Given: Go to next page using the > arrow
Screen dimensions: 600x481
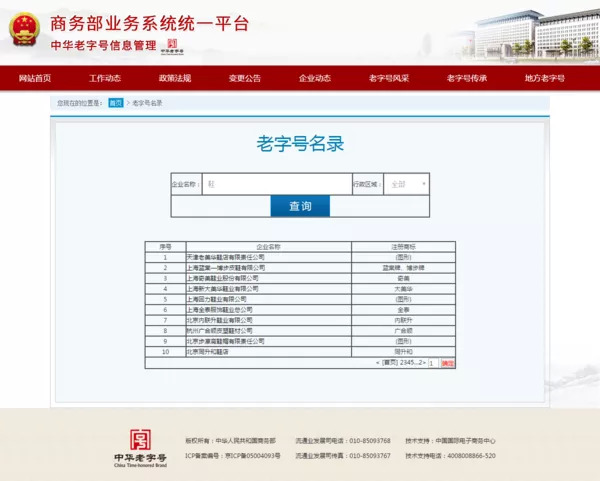Looking at the screenshot, I should [423, 362].
